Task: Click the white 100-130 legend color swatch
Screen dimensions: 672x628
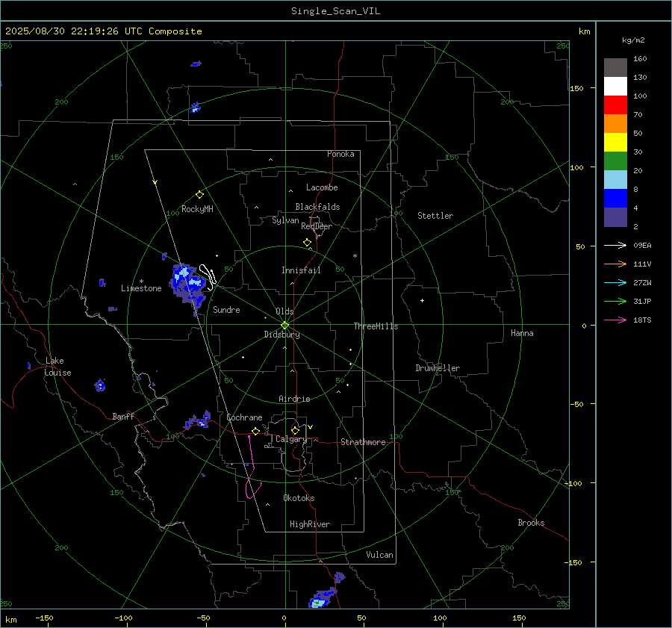Action: click(x=615, y=87)
